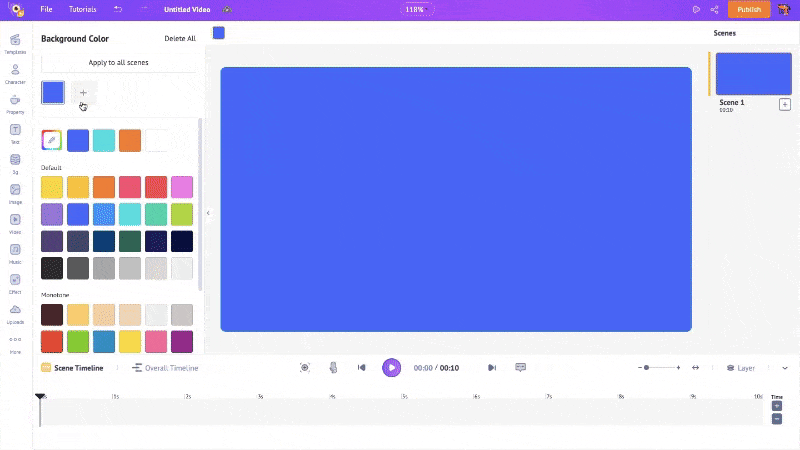Click Apply to all scenes
The width and height of the screenshot is (800, 450).
118,63
